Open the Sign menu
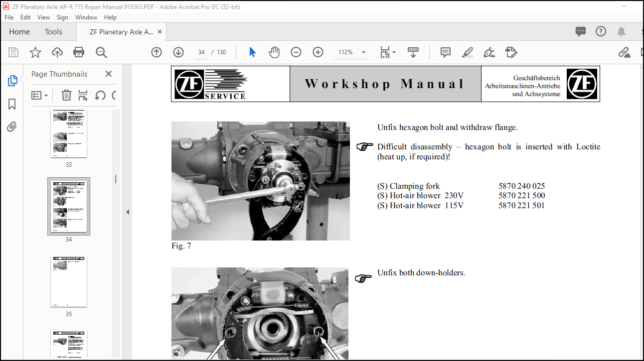Image resolution: width=644 pixels, height=361 pixels. (x=62, y=17)
